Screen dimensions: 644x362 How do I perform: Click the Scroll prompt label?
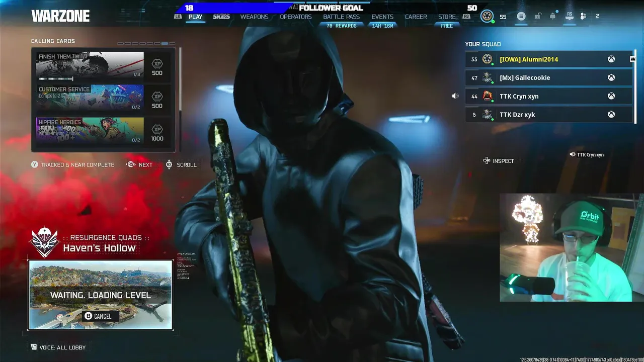pos(187,164)
